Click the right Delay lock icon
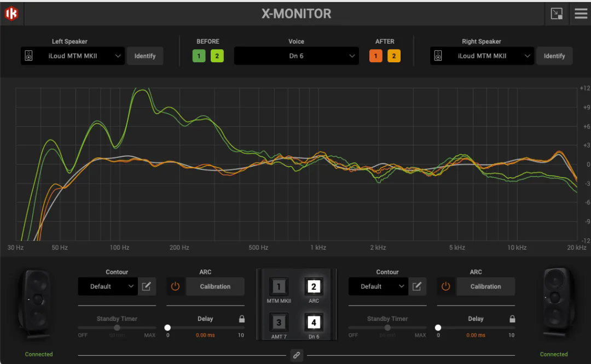The width and height of the screenshot is (591, 364). 512,319
